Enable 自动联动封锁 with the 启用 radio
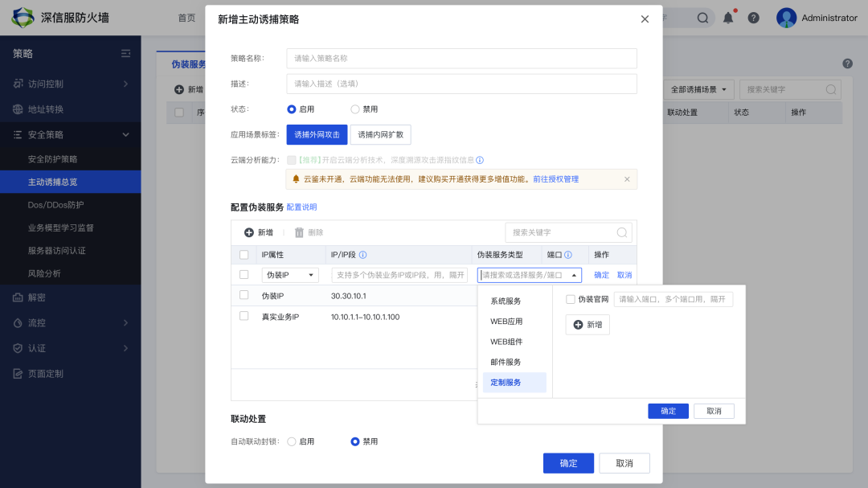The image size is (868, 488). click(x=292, y=441)
